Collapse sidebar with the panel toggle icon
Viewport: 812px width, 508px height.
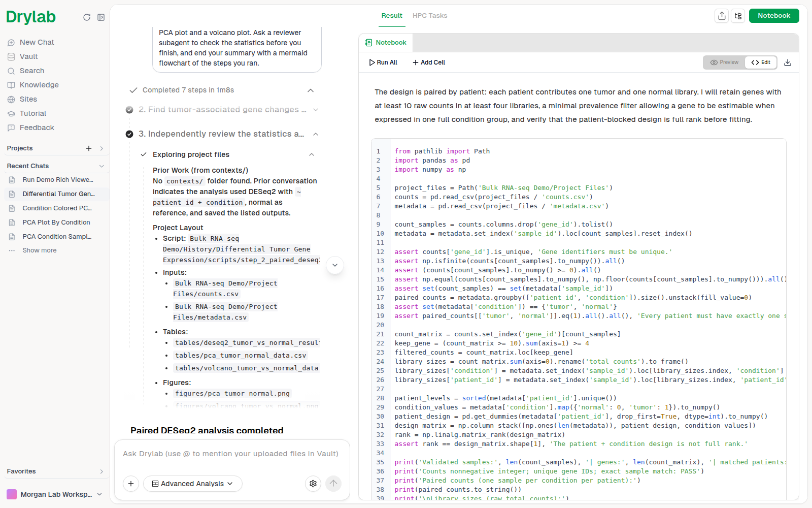pos(101,17)
